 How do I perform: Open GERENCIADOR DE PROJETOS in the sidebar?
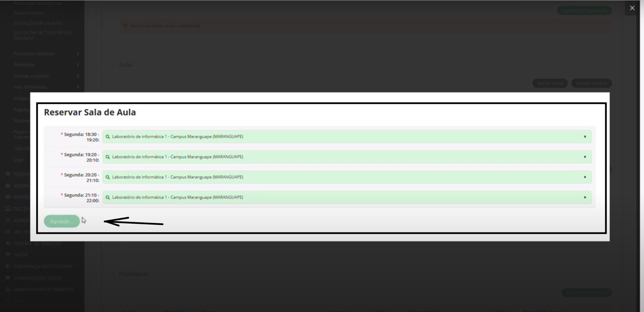click(x=44, y=289)
